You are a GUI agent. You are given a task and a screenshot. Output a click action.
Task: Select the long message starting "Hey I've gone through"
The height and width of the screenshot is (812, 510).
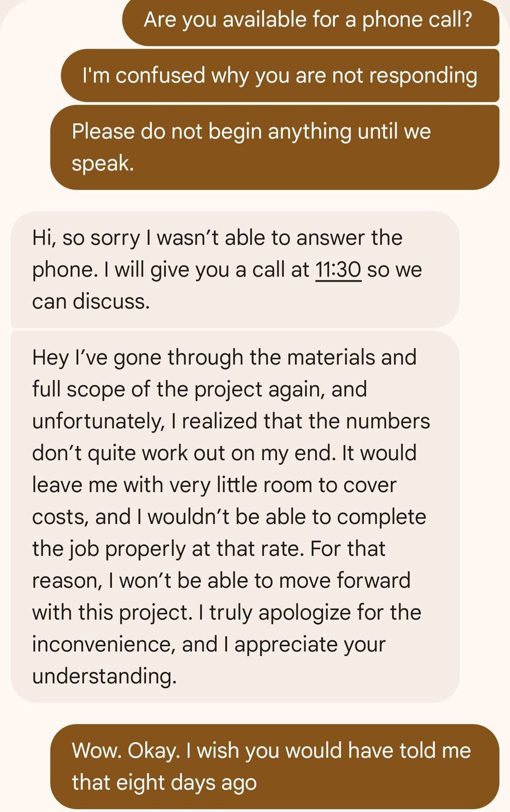tap(235, 517)
